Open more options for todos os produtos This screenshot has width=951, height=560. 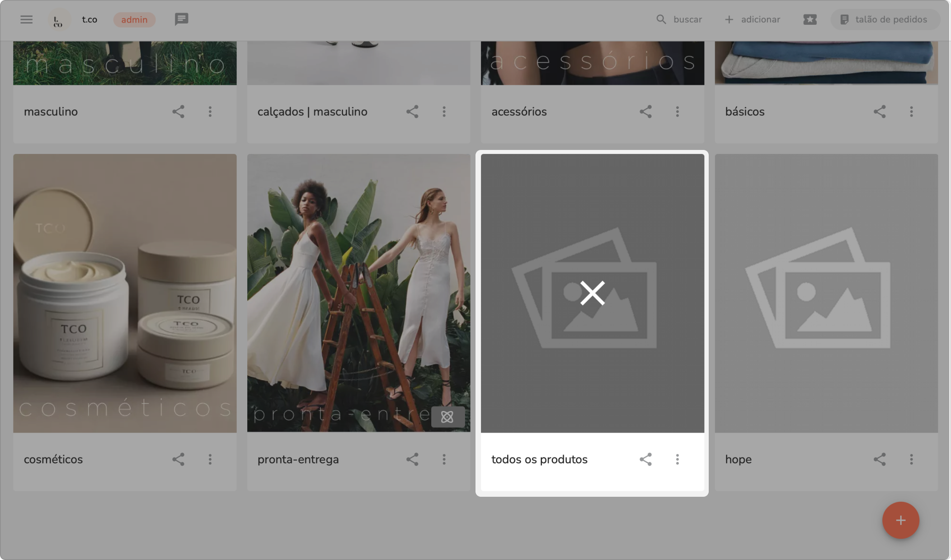click(x=677, y=459)
